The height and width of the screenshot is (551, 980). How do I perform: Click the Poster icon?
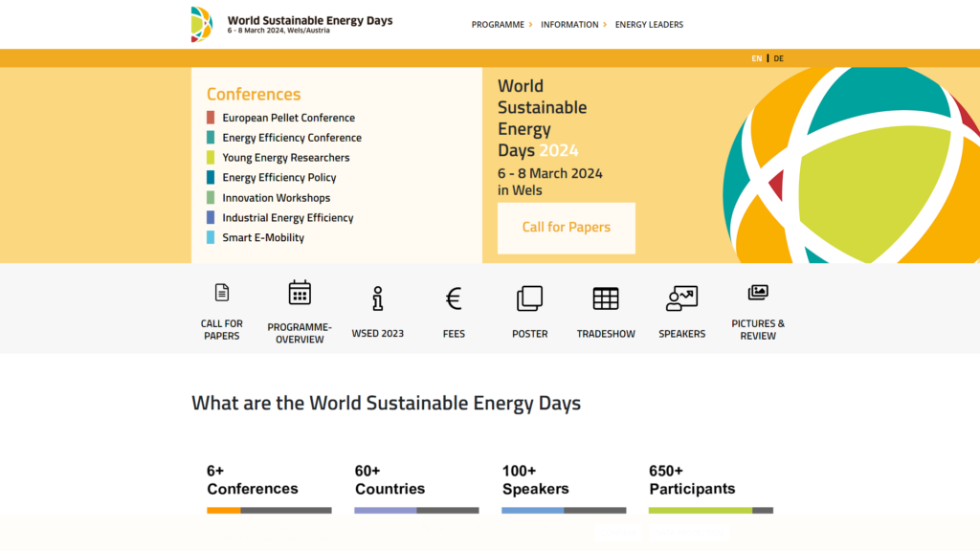point(530,298)
